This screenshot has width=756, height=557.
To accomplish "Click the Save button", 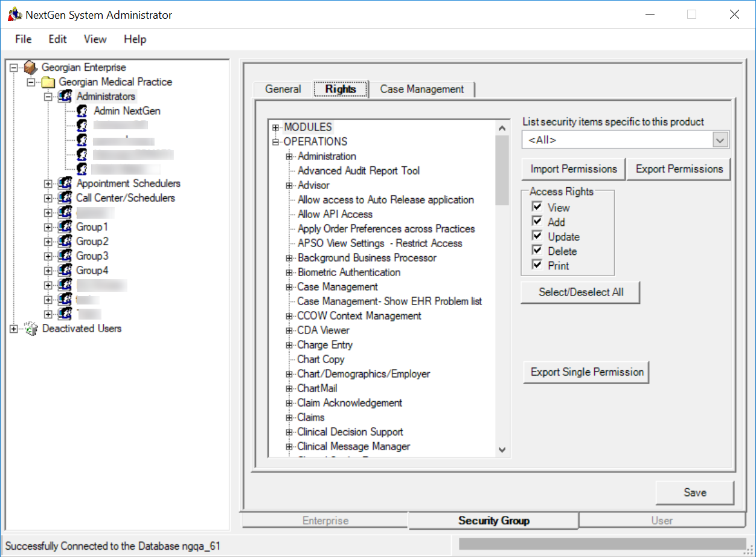I will coord(695,492).
